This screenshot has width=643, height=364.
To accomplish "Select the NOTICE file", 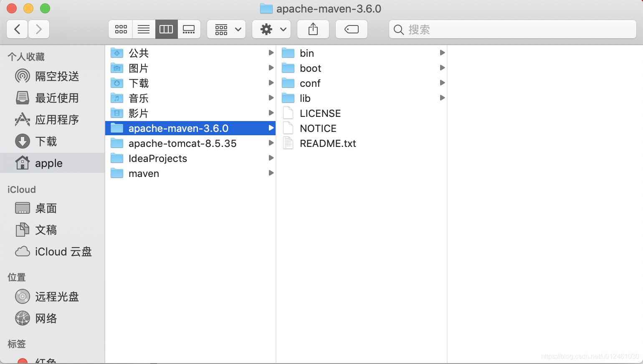I will (362, 128).
